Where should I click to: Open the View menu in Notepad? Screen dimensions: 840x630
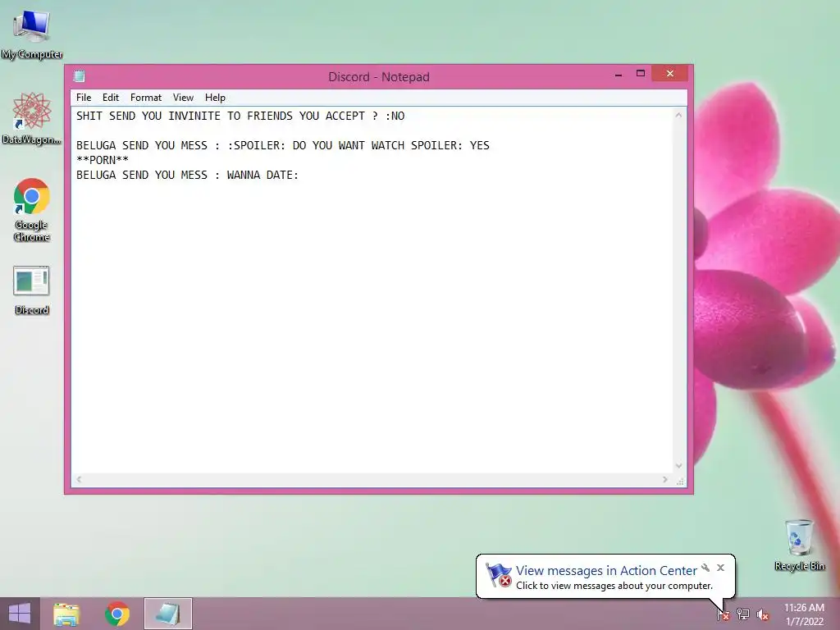coord(183,98)
